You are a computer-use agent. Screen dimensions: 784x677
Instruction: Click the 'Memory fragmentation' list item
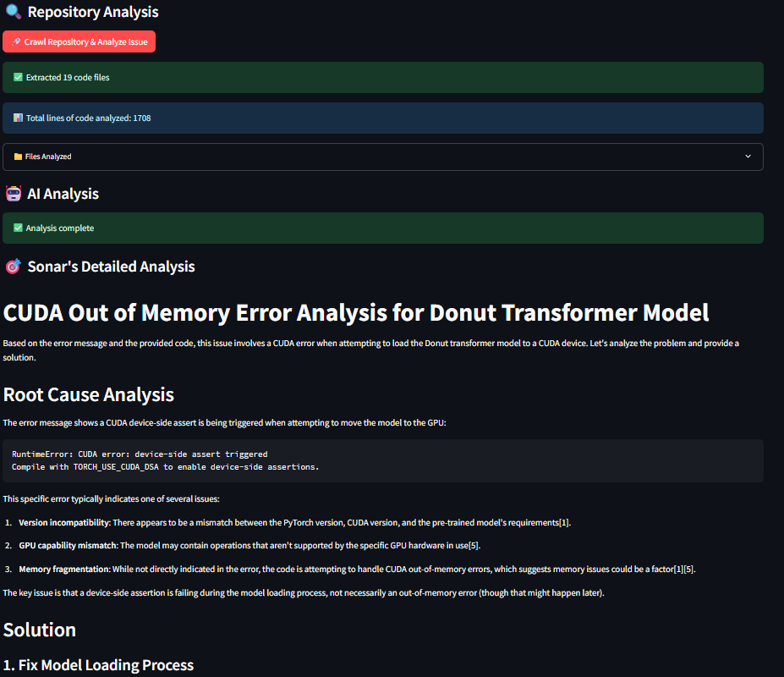coord(357,569)
